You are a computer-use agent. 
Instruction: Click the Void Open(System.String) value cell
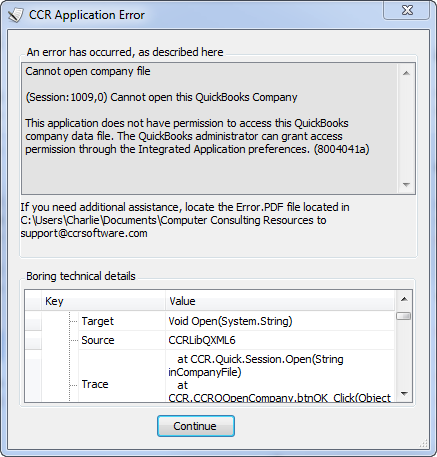coord(280,321)
